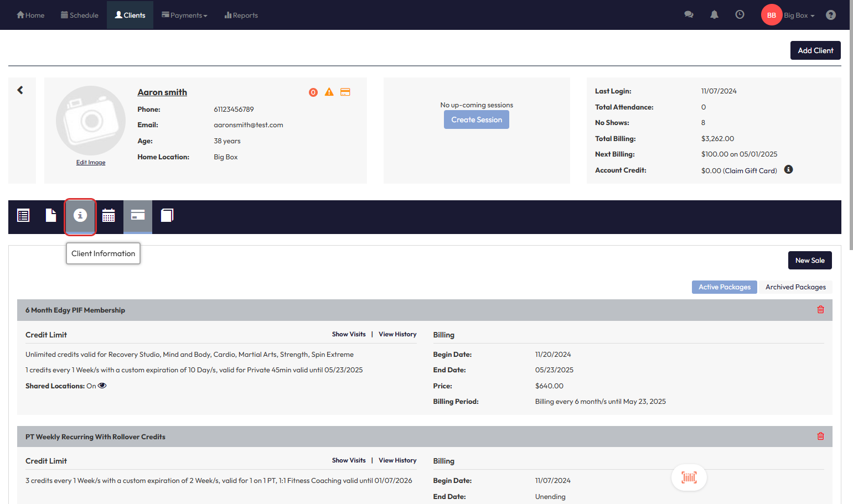Delete the 6 Month Edgy PIF Membership

820,310
